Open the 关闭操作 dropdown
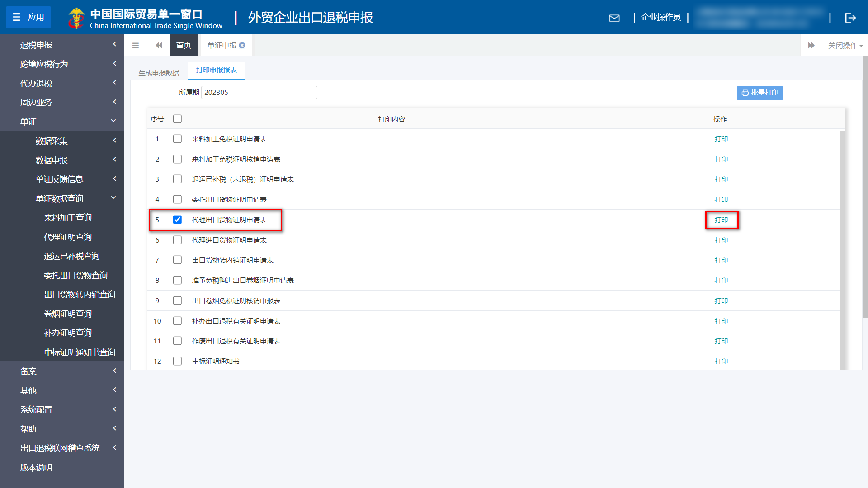 pyautogui.click(x=844, y=45)
